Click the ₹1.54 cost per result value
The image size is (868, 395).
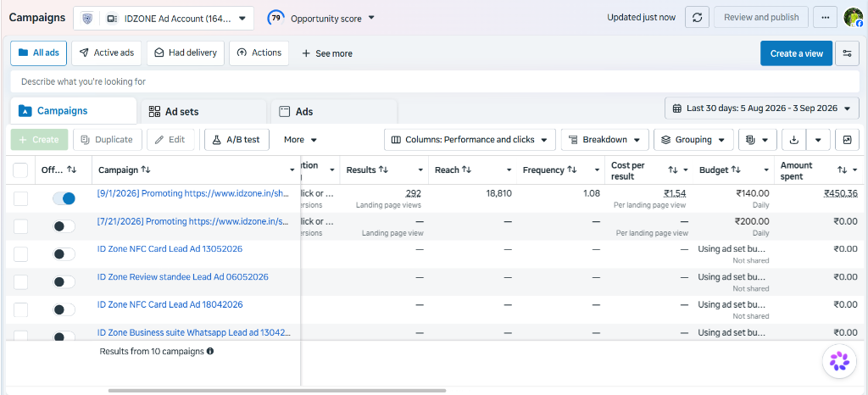pyautogui.click(x=675, y=193)
